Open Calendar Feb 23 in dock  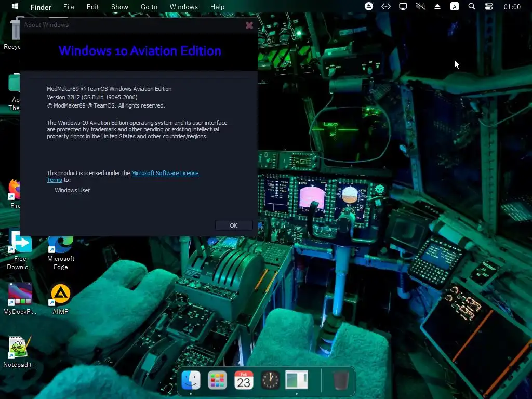point(244,380)
